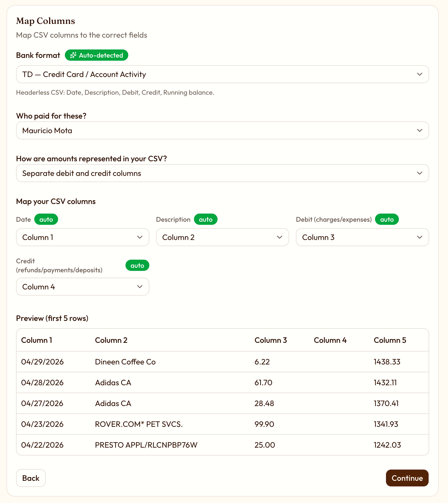448x503 pixels.
Task: Select the PRESTO APPL/RLCNPBP76W cell
Action: point(146,445)
